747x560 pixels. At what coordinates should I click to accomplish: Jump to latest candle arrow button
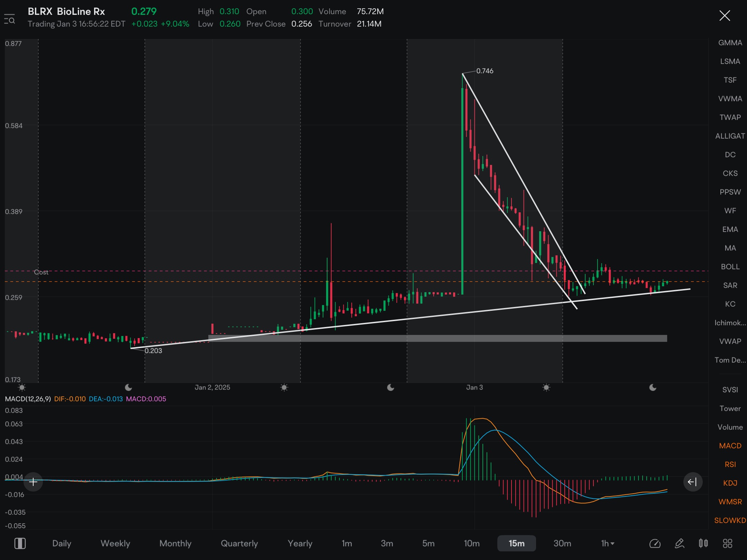[x=693, y=482]
